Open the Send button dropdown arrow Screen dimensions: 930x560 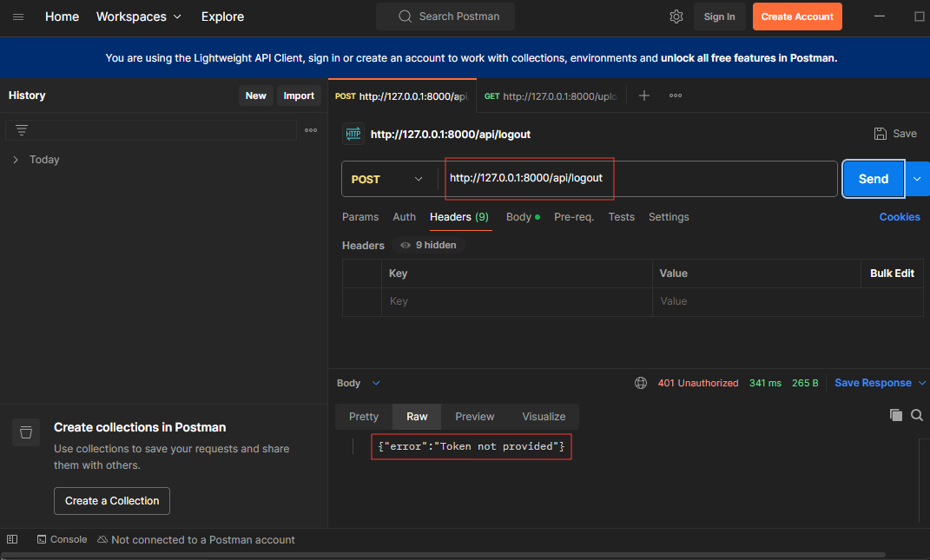(917, 179)
